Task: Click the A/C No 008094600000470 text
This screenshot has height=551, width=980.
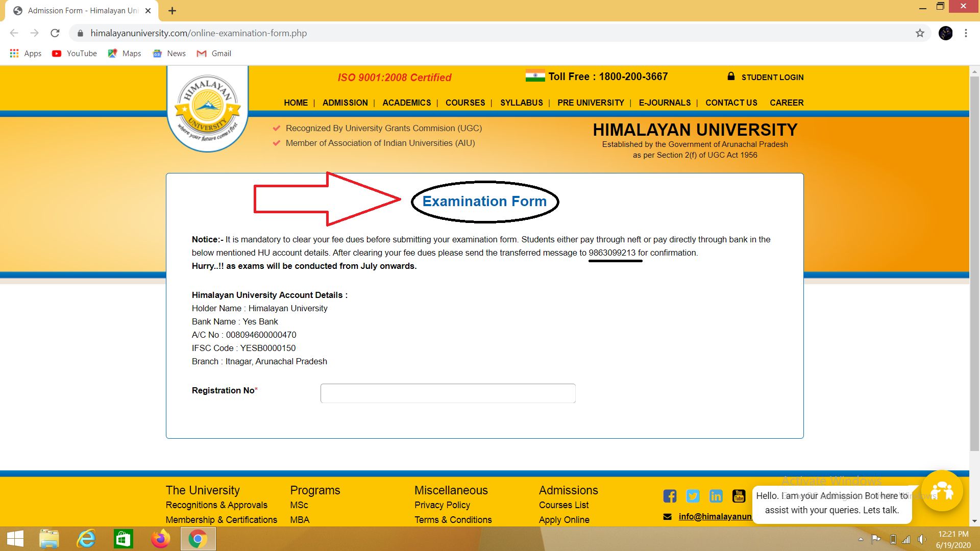Action: pos(244,335)
